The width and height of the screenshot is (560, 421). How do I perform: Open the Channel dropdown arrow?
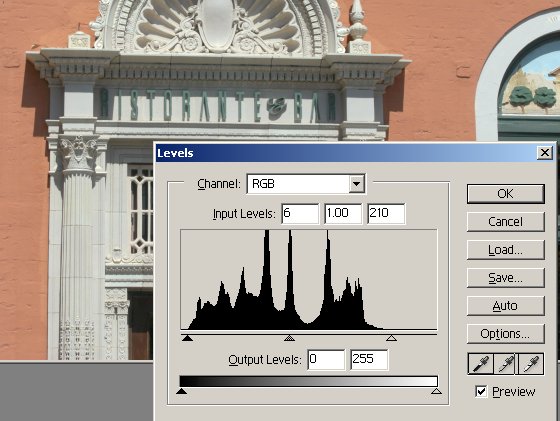pyautogui.click(x=356, y=184)
